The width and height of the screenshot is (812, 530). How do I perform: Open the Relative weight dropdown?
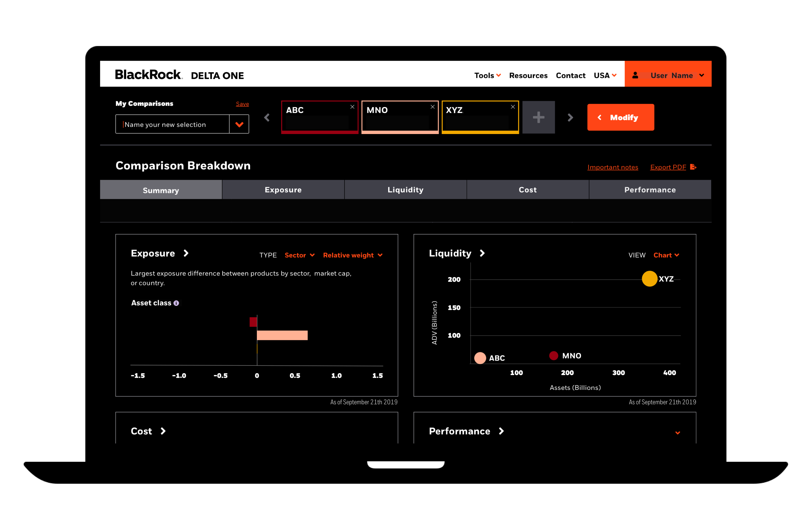(353, 255)
